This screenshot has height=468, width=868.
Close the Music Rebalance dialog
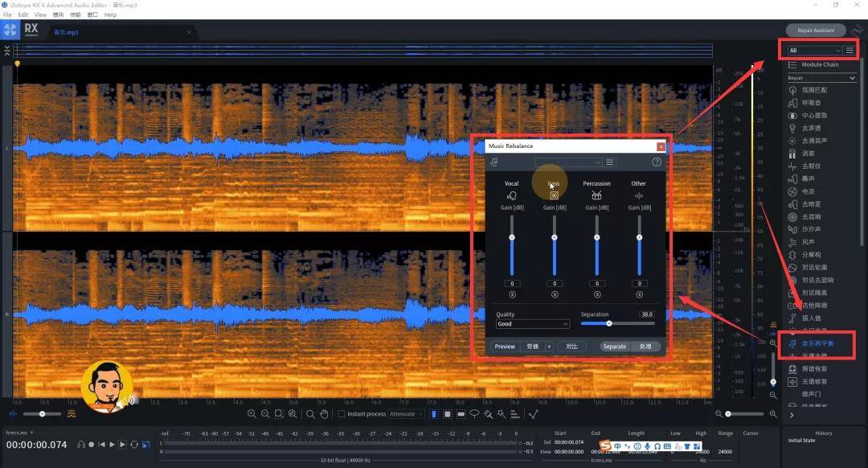point(661,146)
